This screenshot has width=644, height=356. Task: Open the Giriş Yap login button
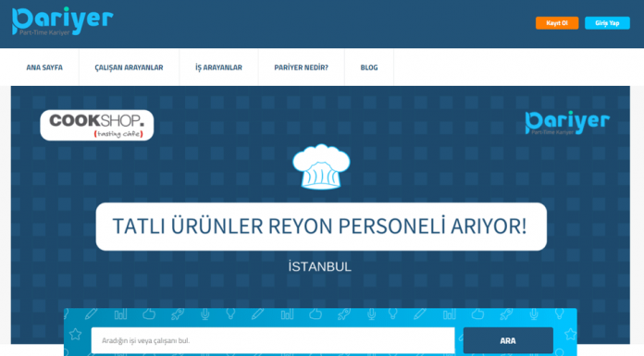pos(607,23)
